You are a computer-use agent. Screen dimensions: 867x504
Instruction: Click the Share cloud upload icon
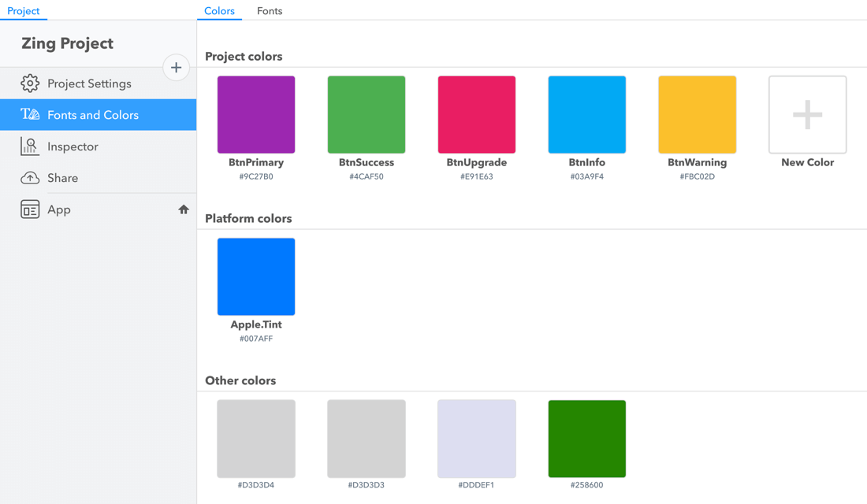[30, 178]
